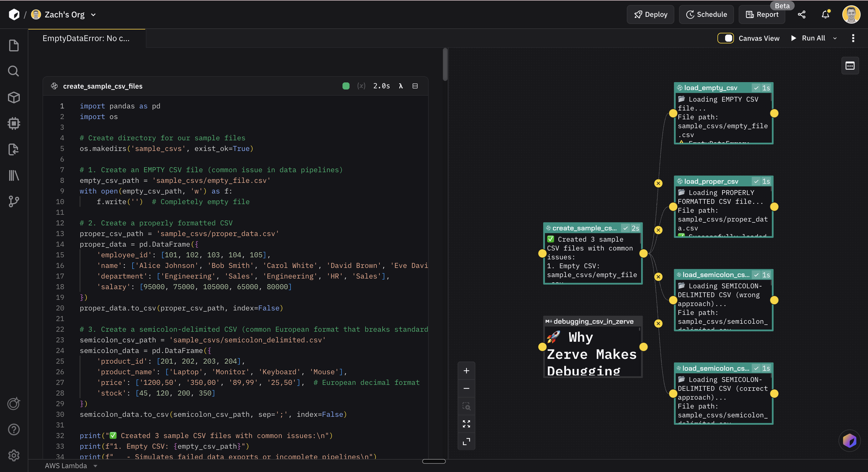
Task: Open the compute/hardware panel from sidebar
Action: click(x=14, y=123)
